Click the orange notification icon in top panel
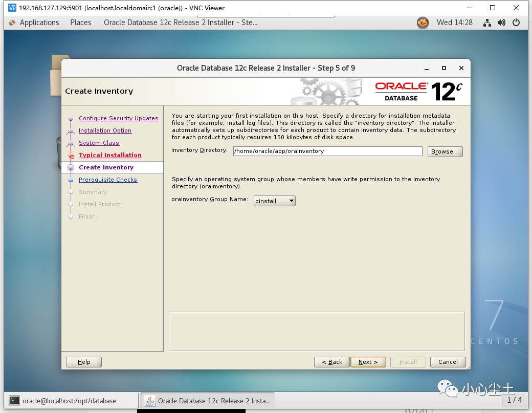The height and width of the screenshot is (413, 532). tap(423, 23)
